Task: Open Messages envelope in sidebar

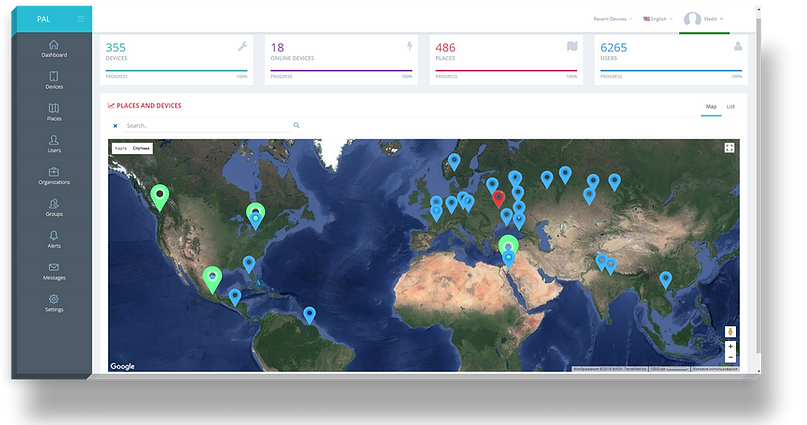Action: coord(54,272)
